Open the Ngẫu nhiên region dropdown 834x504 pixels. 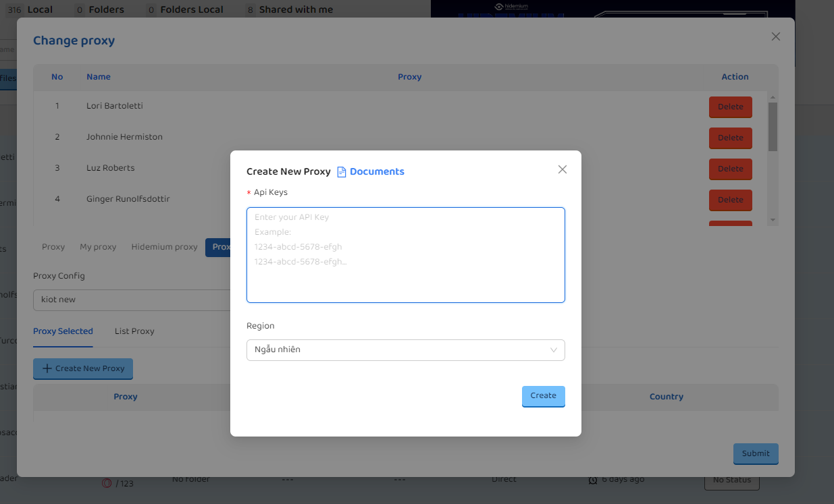405,350
